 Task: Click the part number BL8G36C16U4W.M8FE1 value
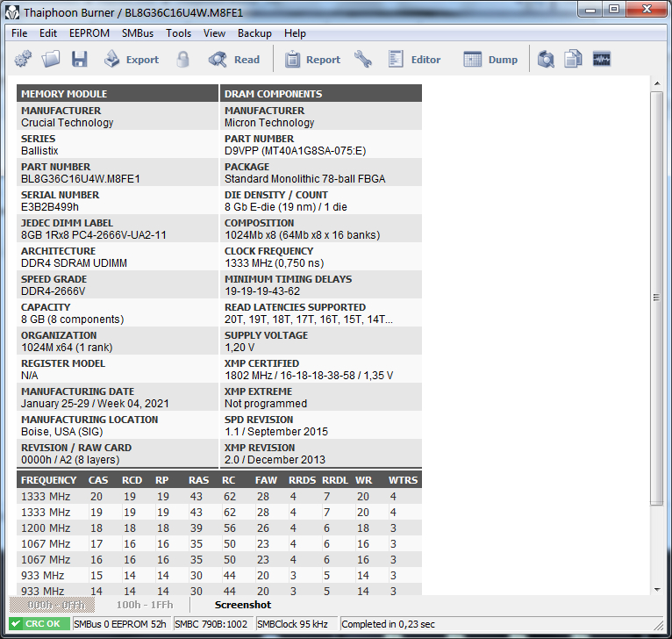tap(81, 179)
